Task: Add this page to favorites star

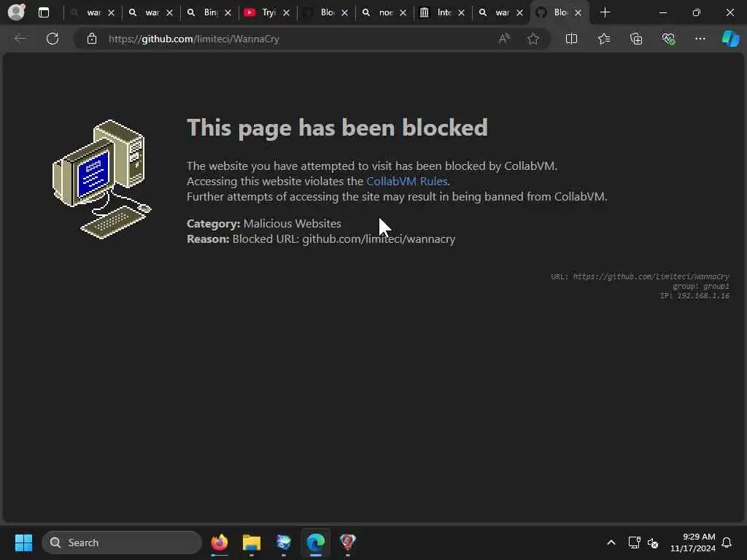Action: point(533,39)
